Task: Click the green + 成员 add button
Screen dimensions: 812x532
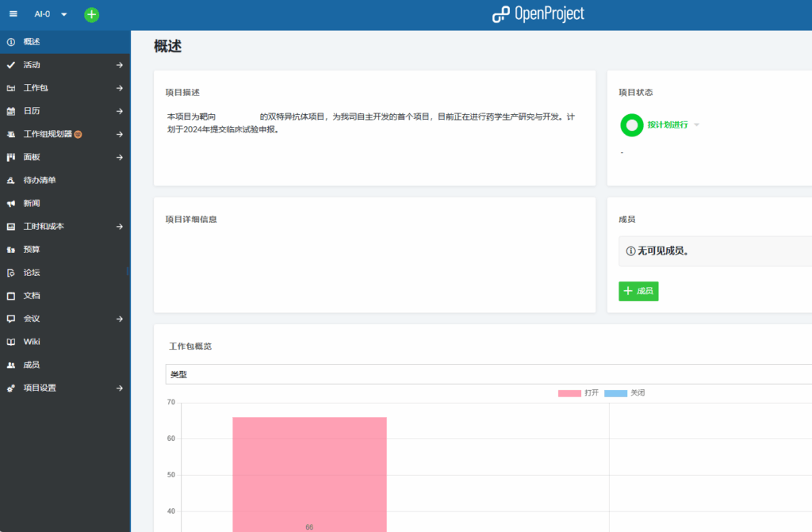Action: 638,291
